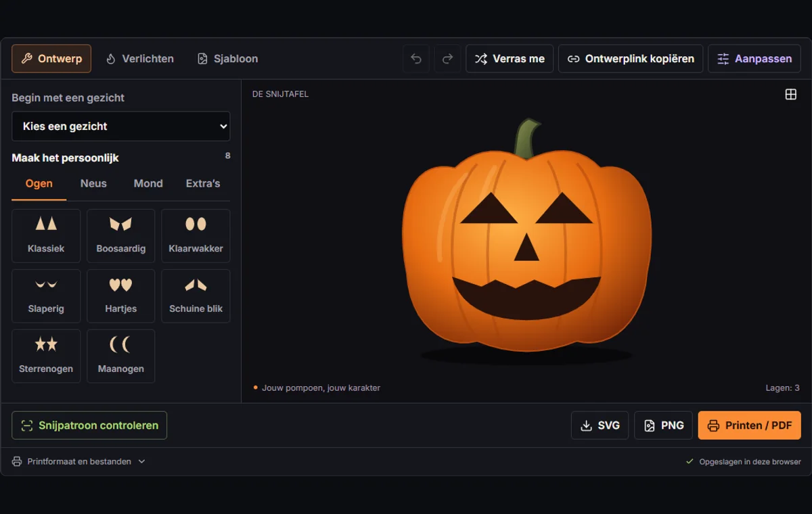Choose the Maanogen moon eyes

(121, 356)
